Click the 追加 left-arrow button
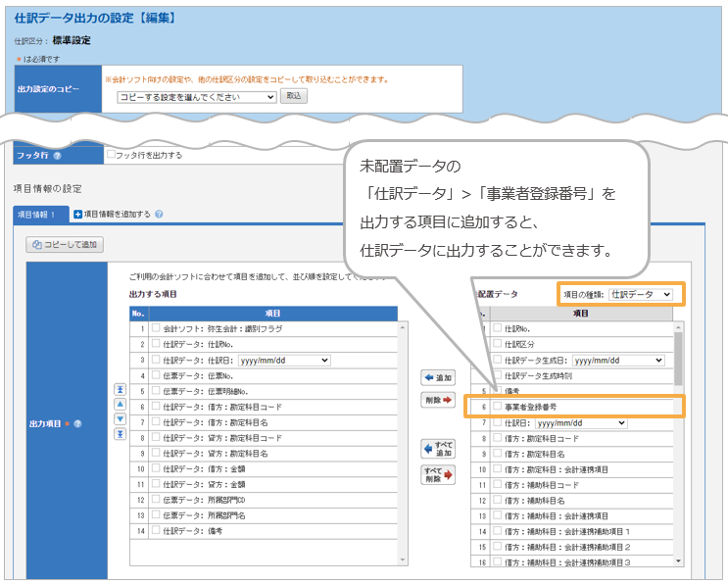 tap(438, 377)
